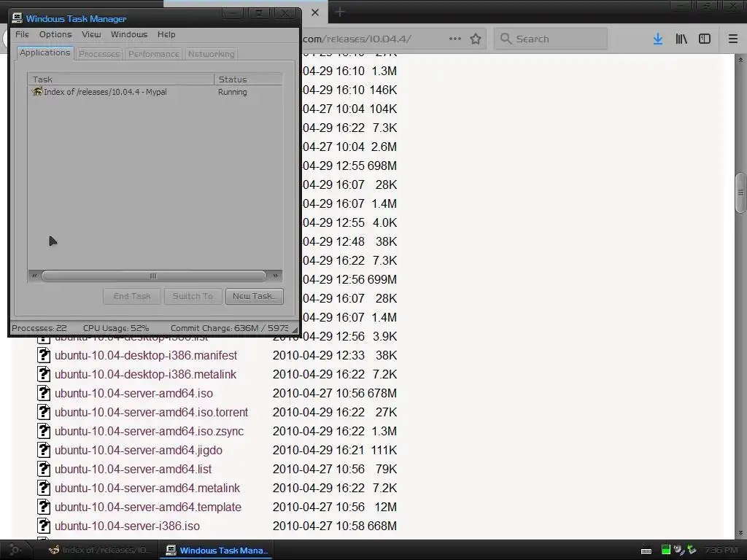Click the Windows Task Manager taskbar button

217,550
